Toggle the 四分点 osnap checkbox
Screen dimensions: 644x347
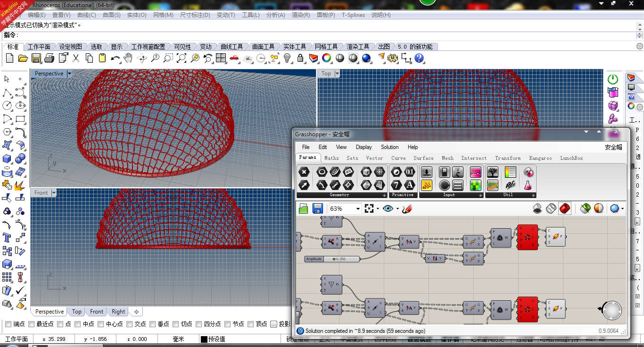199,324
